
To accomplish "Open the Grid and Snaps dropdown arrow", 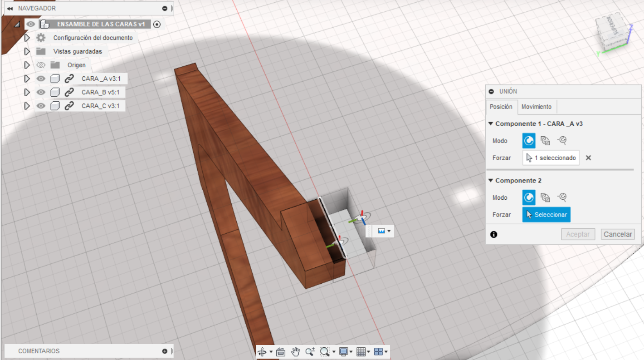I will [x=369, y=352].
